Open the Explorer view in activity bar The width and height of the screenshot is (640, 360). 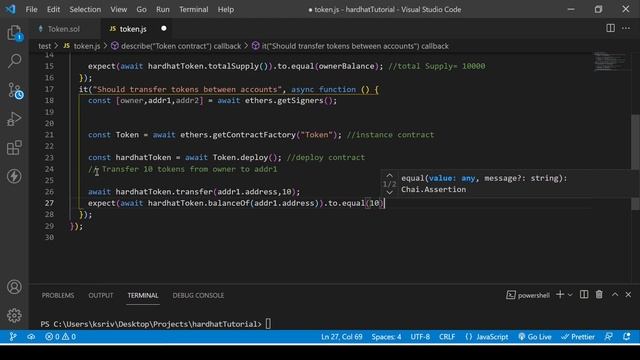point(14,33)
